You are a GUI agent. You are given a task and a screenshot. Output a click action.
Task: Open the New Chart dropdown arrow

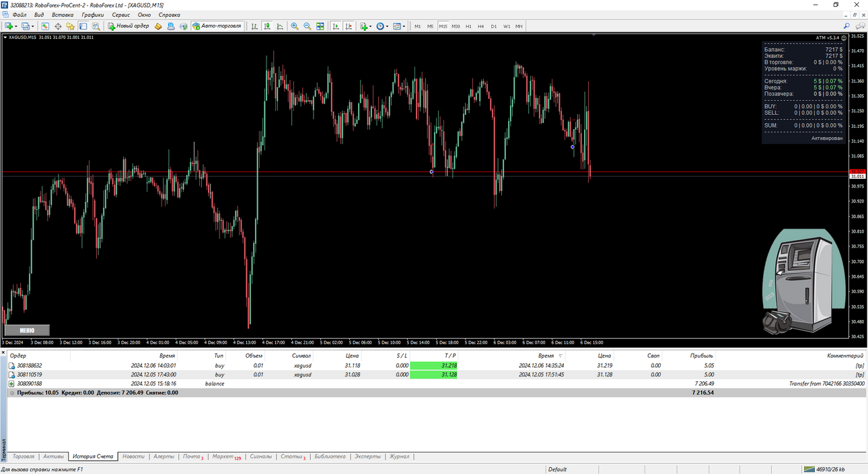(16, 26)
